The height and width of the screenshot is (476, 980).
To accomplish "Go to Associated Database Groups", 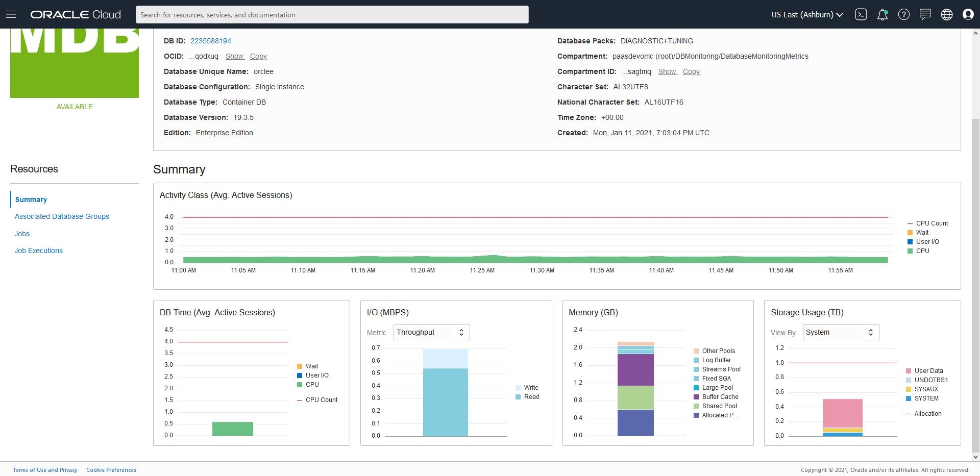I will point(62,216).
